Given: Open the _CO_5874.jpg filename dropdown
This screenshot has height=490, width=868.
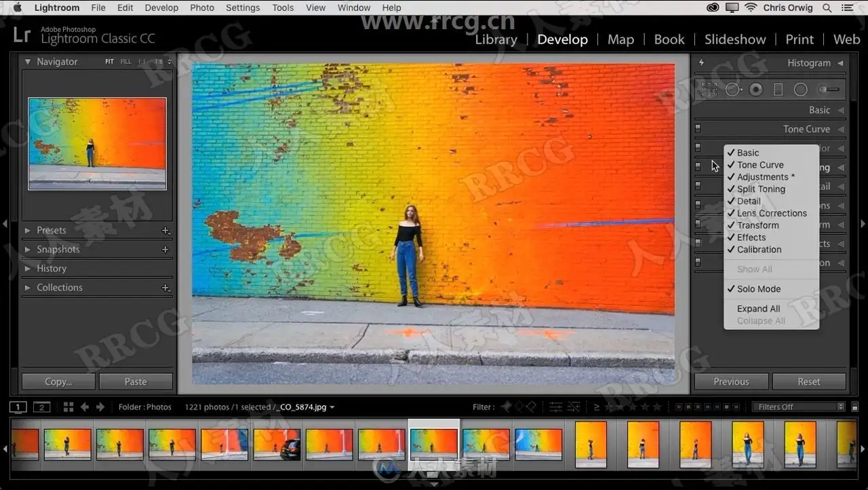Looking at the screenshot, I should coord(304,407).
